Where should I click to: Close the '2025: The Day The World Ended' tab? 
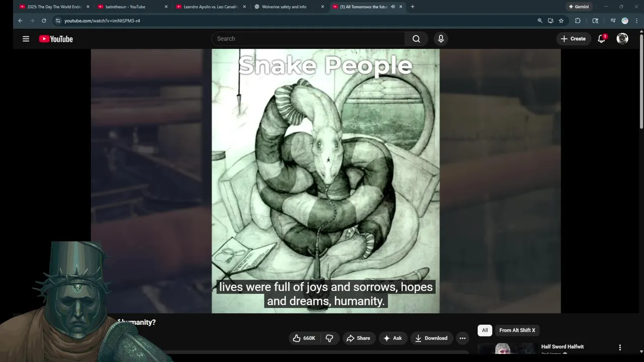pos(88,7)
